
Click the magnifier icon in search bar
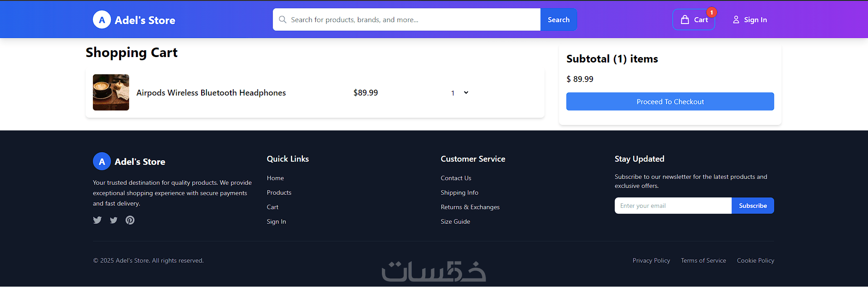[x=283, y=19]
